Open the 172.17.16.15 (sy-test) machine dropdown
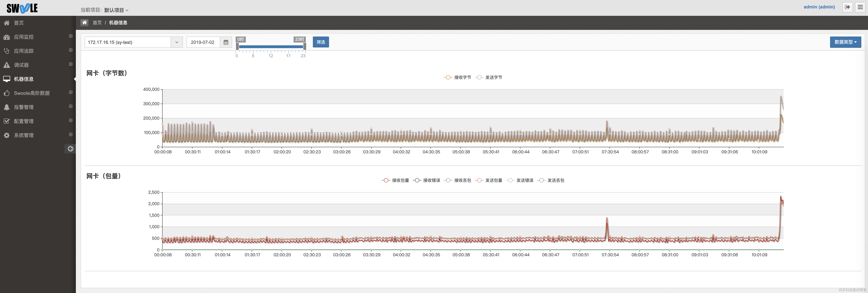 [133, 42]
